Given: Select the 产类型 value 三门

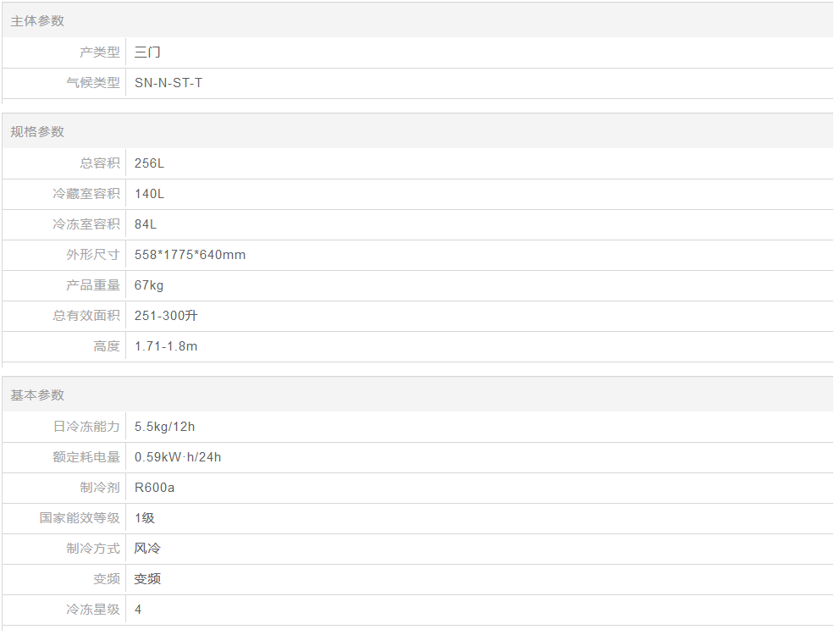Looking at the screenshot, I should [147, 52].
